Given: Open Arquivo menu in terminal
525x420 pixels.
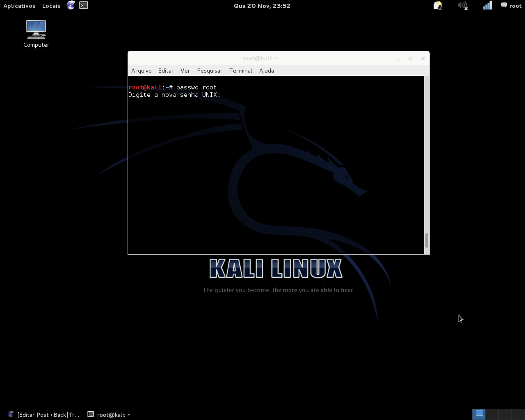Looking at the screenshot, I should pyautogui.click(x=142, y=71).
